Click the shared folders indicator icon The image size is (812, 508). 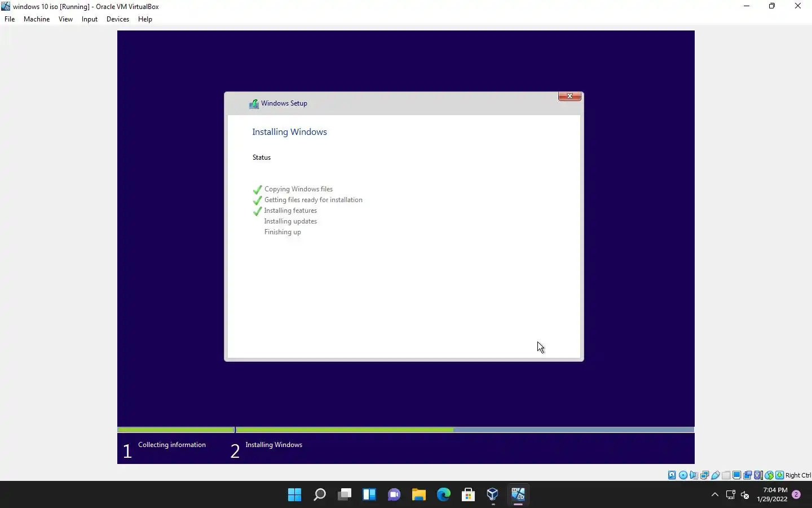click(726, 475)
